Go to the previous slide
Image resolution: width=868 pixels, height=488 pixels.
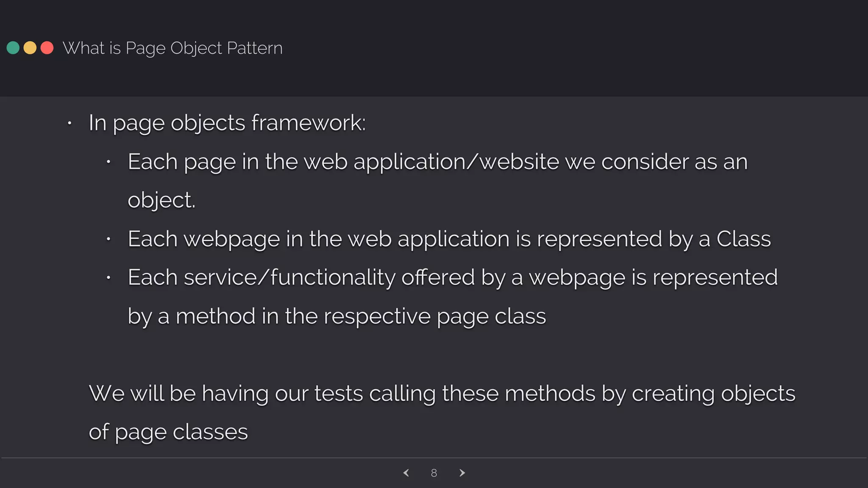pyautogui.click(x=406, y=473)
